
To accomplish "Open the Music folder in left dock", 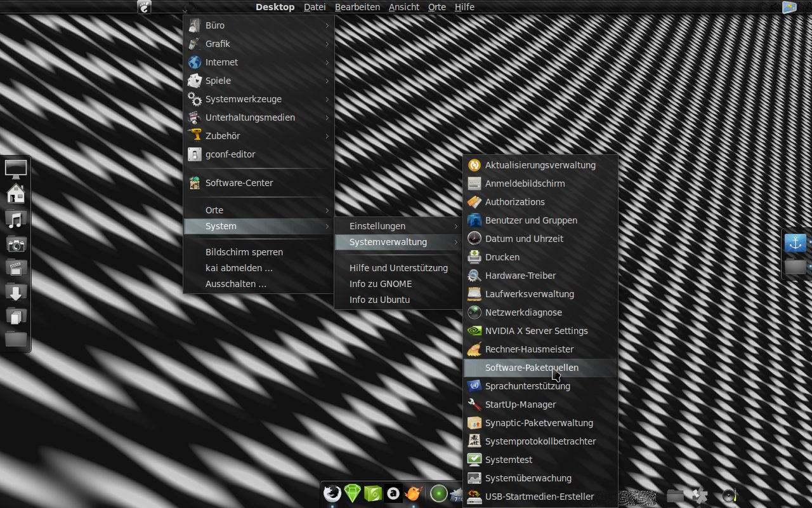I will pyautogui.click(x=16, y=220).
